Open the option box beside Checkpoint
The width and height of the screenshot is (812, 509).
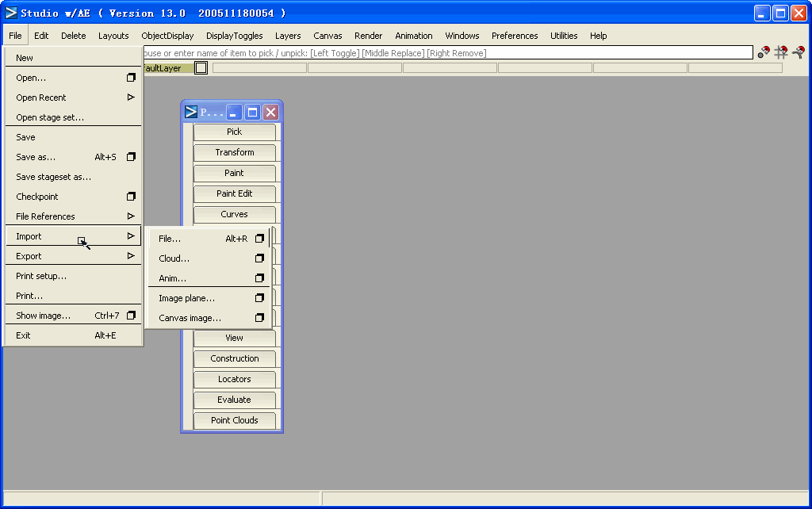131,197
